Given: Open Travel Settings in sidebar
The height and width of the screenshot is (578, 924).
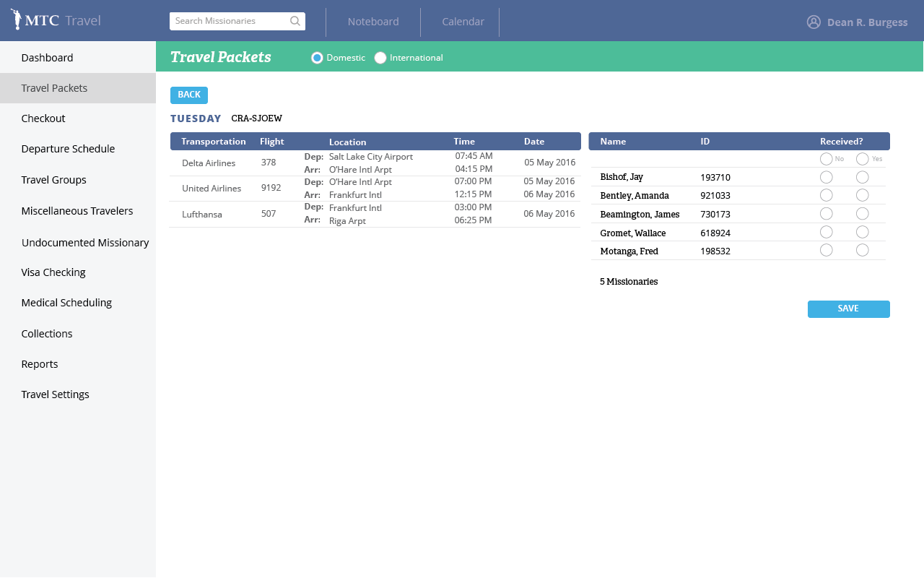Looking at the screenshot, I should pyautogui.click(x=56, y=394).
